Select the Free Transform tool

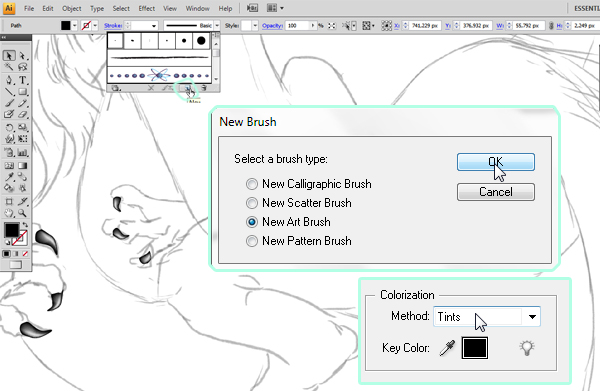23,139
